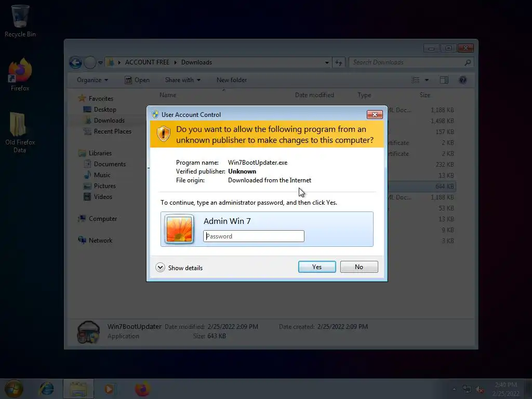Click No to deny the program

(359, 267)
